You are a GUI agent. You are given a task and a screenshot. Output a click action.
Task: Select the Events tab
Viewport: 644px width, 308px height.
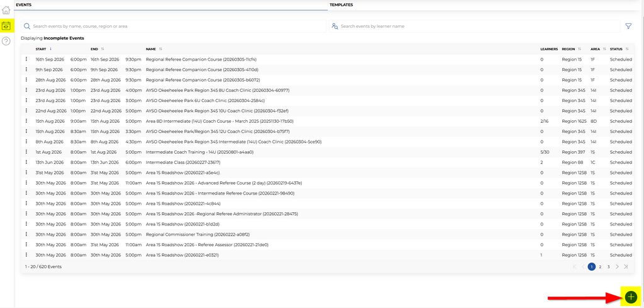(x=23, y=4)
